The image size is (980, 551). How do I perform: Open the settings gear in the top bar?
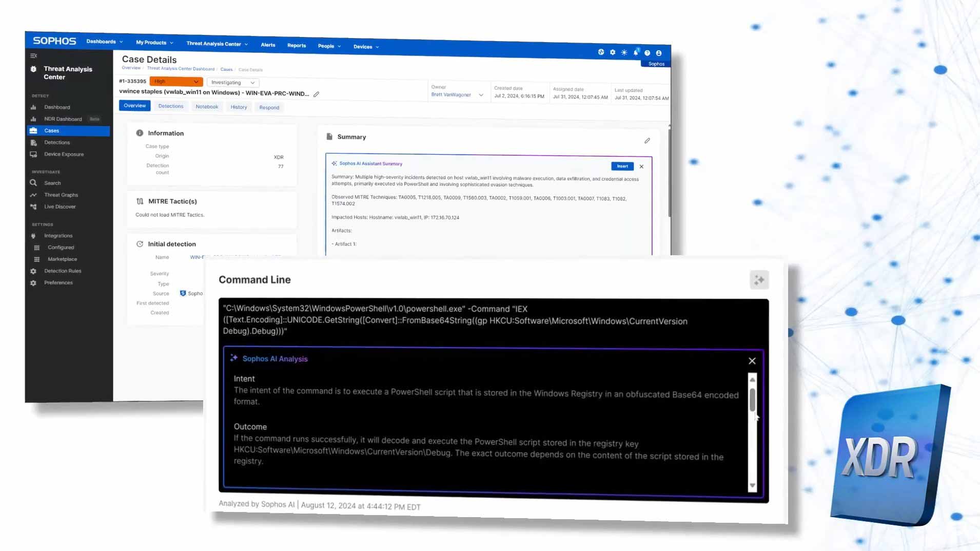pos(612,52)
